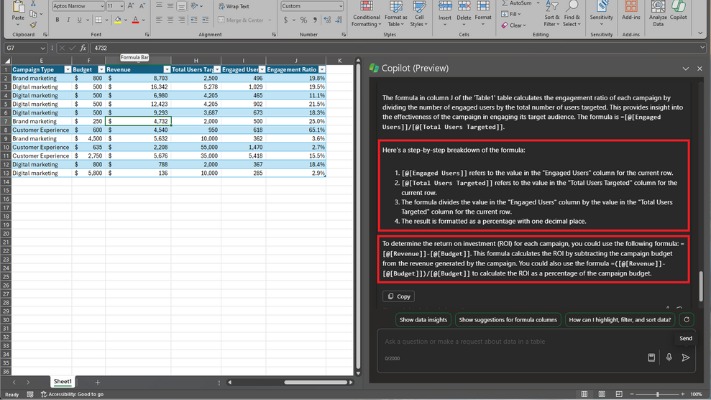711x400 pixels.
Task: Toggle Wrap Text on the cell
Action: coord(234,6)
